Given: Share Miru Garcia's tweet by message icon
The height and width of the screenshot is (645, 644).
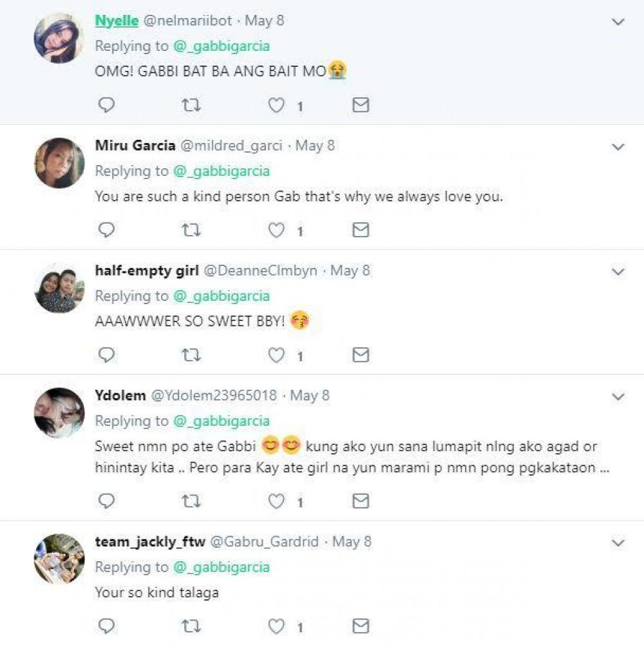Looking at the screenshot, I should pyautogui.click(x=361, y=230).
